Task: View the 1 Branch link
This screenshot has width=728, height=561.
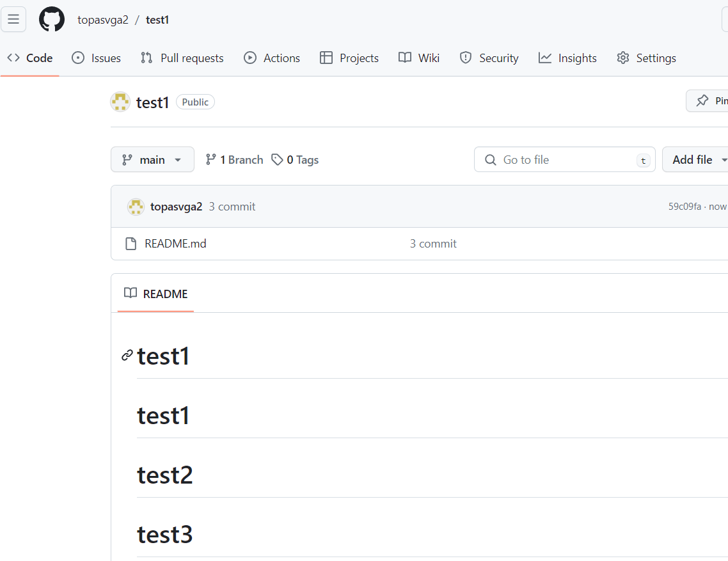Action: 234,160
